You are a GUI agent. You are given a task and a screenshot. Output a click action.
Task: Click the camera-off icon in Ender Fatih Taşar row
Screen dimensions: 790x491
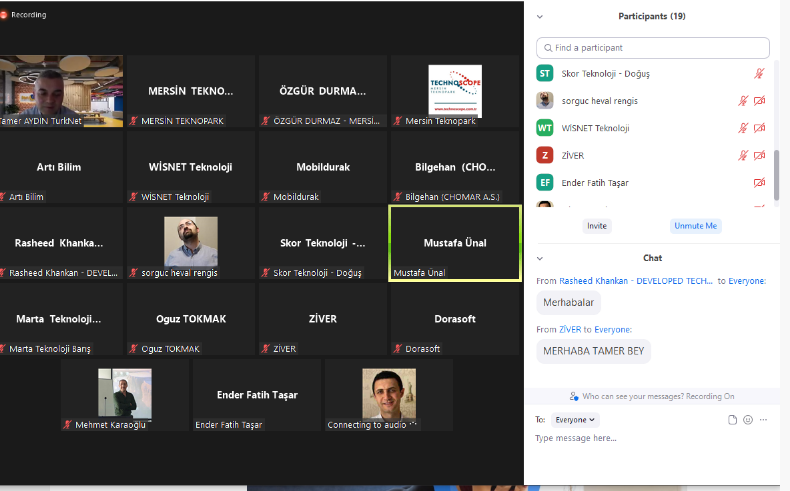(759, 182)
